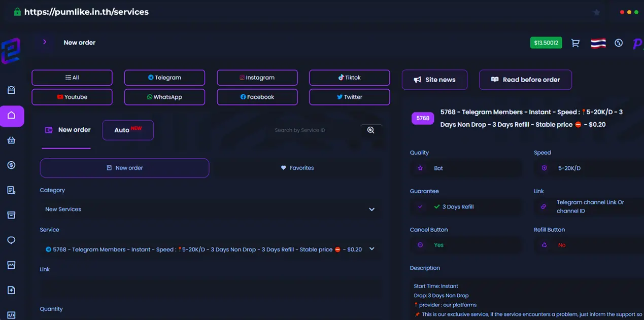Click the site logo in sidebar
The height and width of the screenshot is (320, 644).
click(10, 51)
